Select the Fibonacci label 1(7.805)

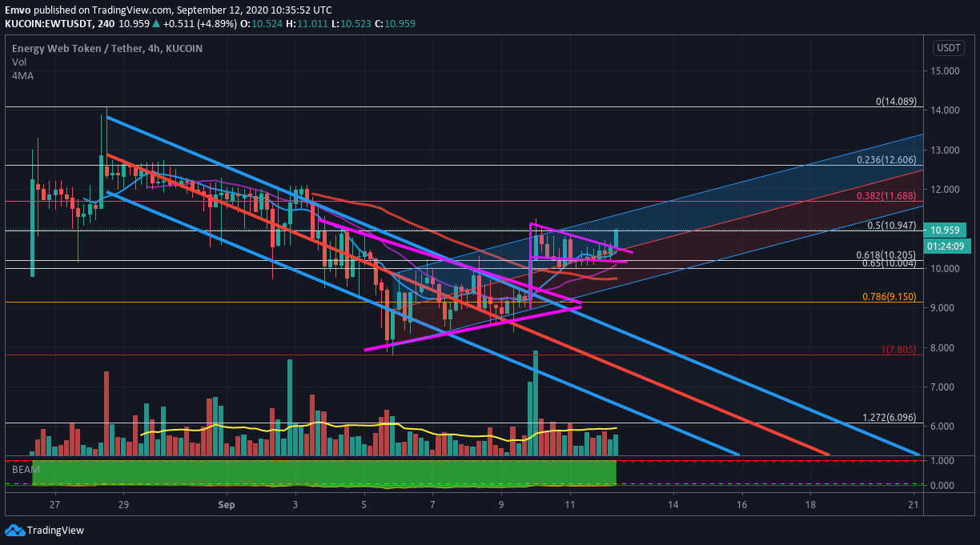click(x=898, y=349)
